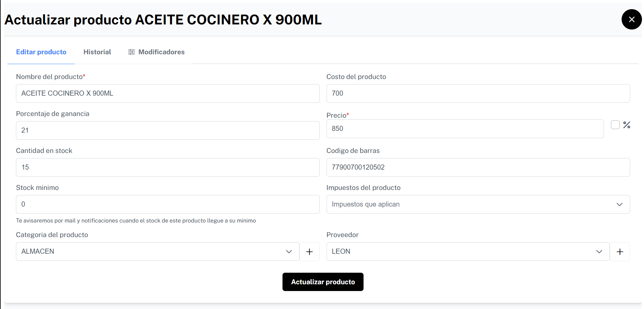Check the box beside the percent symbol

click(x=615, y=125)
